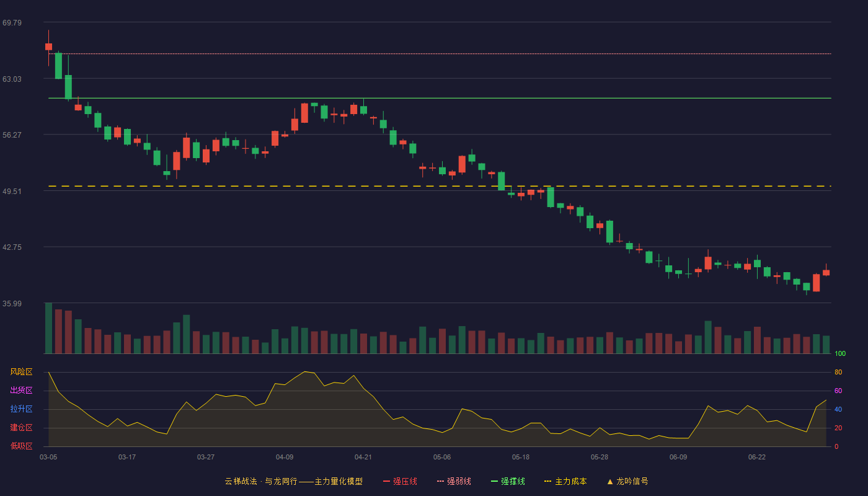Click the 56.27 price axis label
This screenshot has width=868, height=496.
point(12,135)
